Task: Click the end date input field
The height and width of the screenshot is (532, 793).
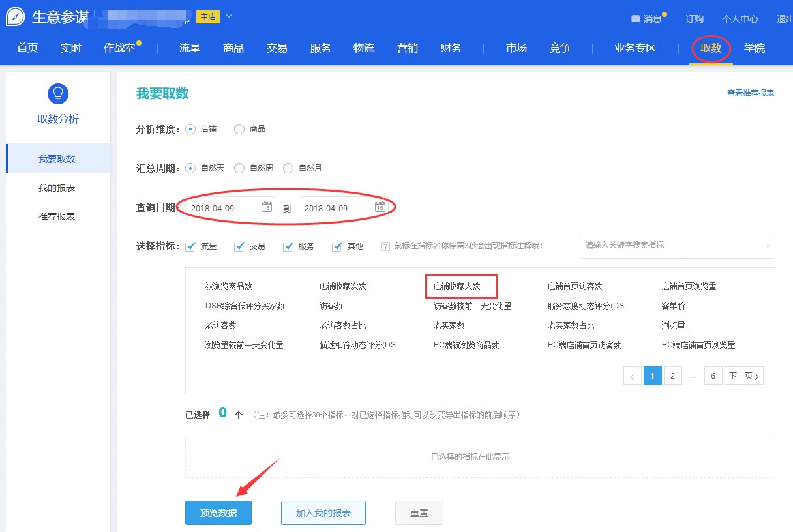Action: tap(344, 208)
